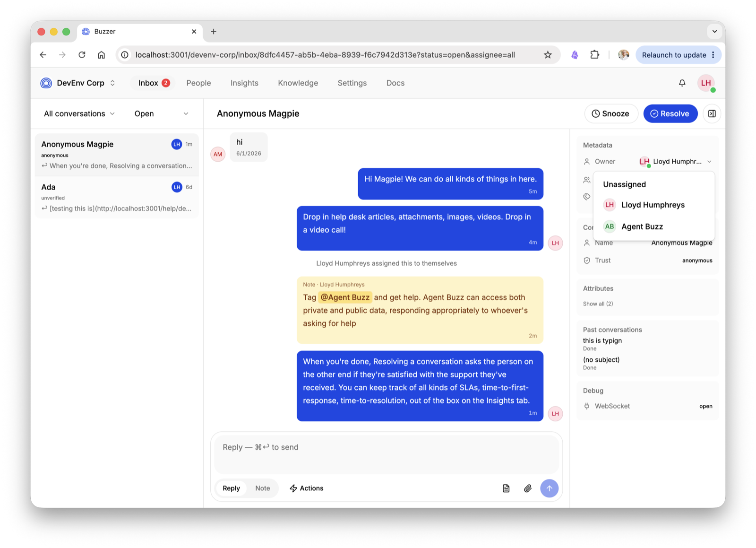Open past conversation 'this is typign'
Screen dimensions: 756x548
pos(602,340)
